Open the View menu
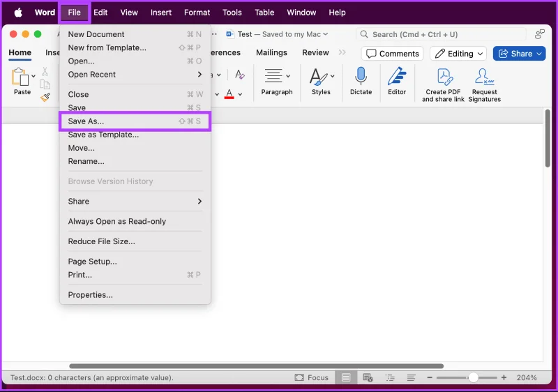Screen dimensions: 558x392 point(129,13)
